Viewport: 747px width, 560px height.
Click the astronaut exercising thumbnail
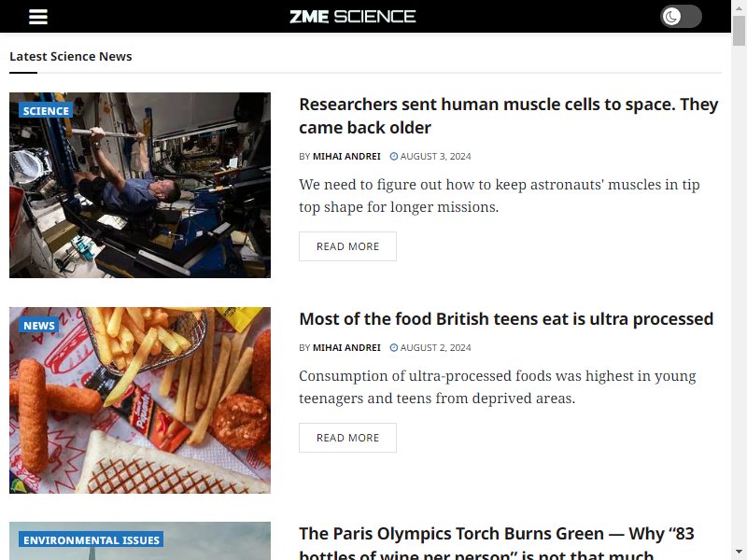tap(140, 185)
